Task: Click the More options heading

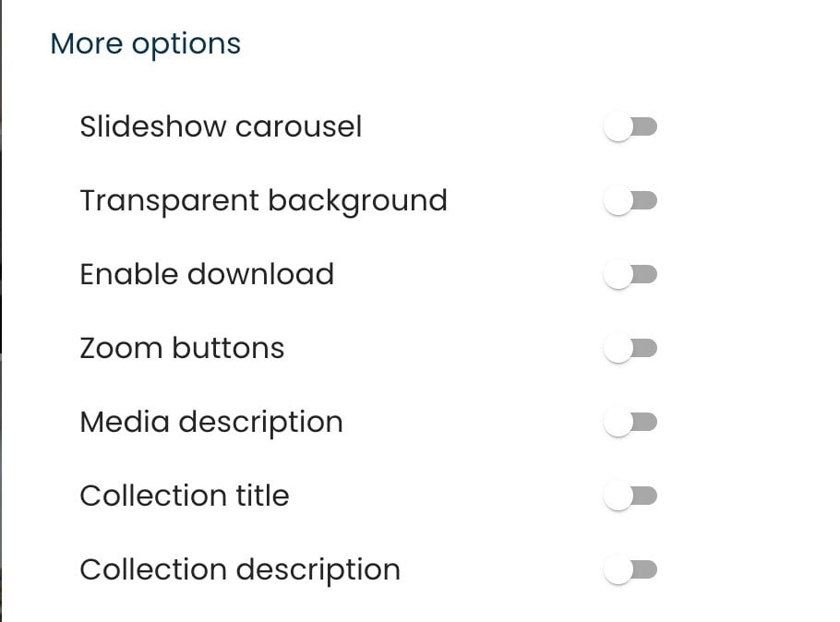Action: tap(147, 43)
